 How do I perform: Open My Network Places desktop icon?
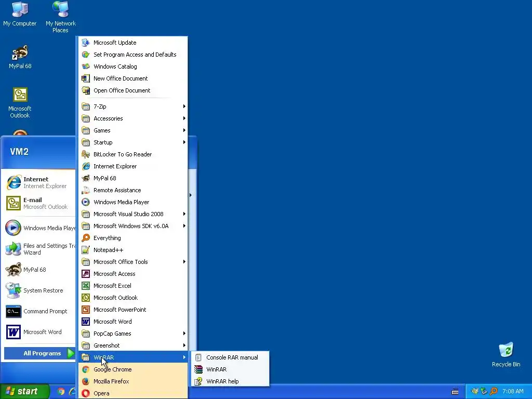[60, 17]
